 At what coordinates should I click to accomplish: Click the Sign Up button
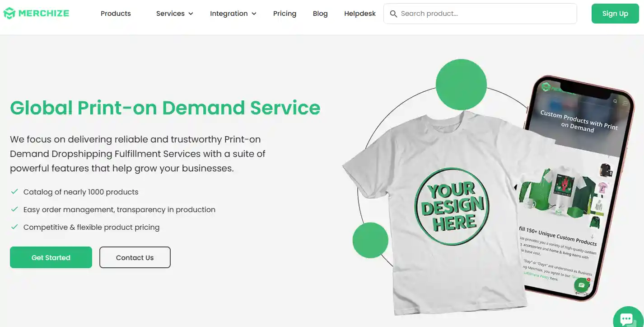[615, 14]
